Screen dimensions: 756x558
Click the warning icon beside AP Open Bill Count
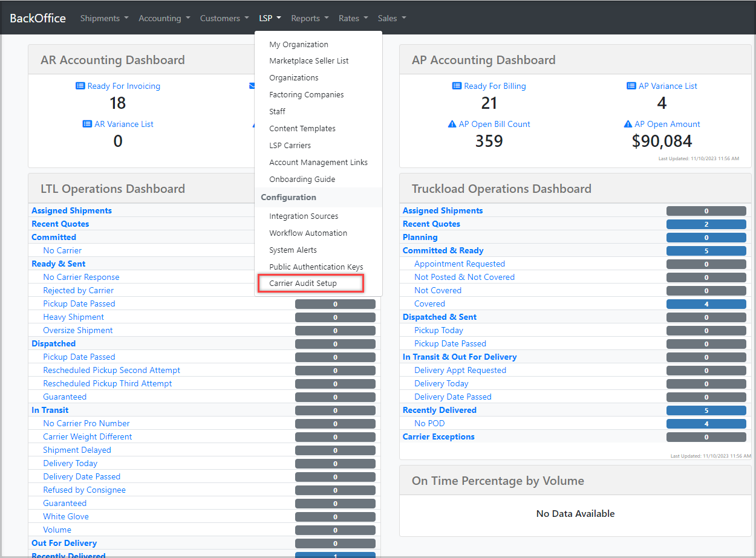(x=452, y=124)
